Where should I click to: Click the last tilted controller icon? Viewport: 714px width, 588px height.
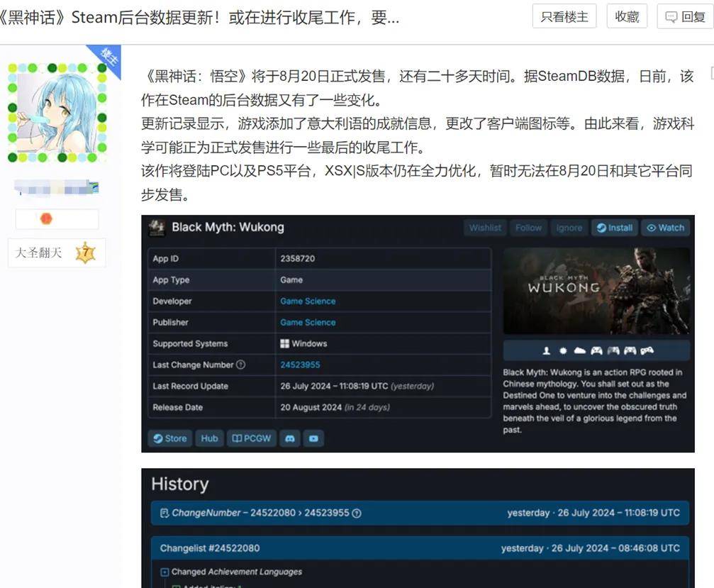647,350
